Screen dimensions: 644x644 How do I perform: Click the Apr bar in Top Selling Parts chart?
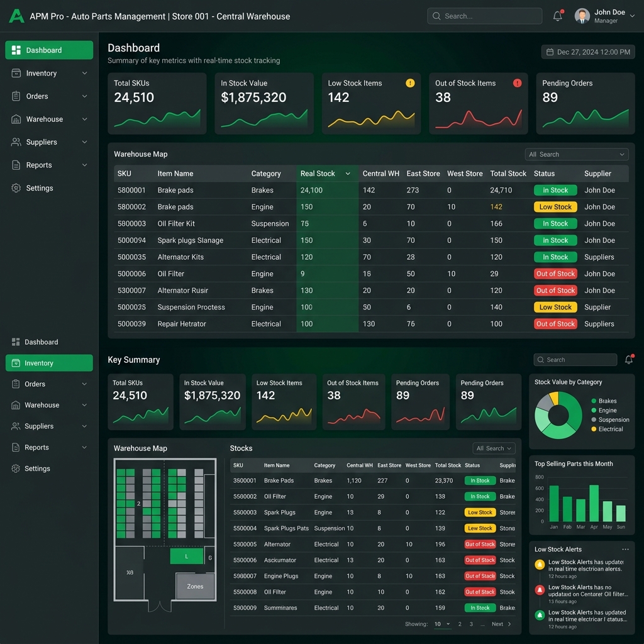pos(594,504)
